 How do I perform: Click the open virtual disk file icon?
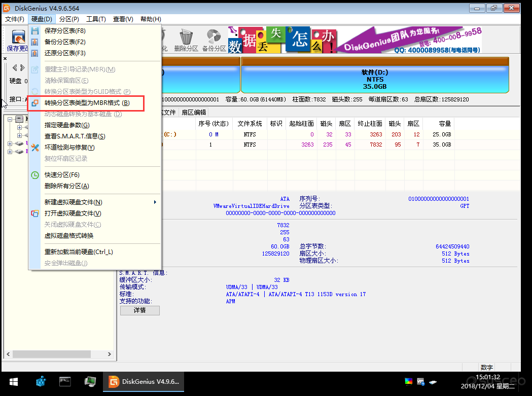tap(35, 213)
